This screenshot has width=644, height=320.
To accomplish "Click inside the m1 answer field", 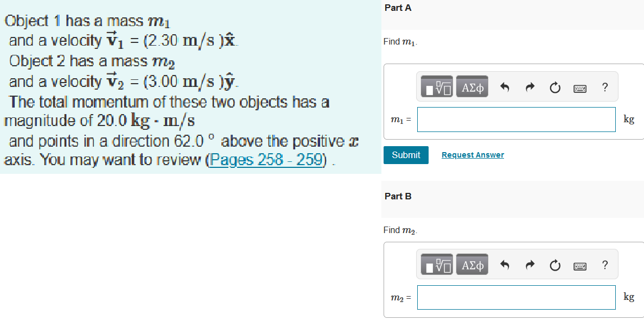I will coord(515,119).
